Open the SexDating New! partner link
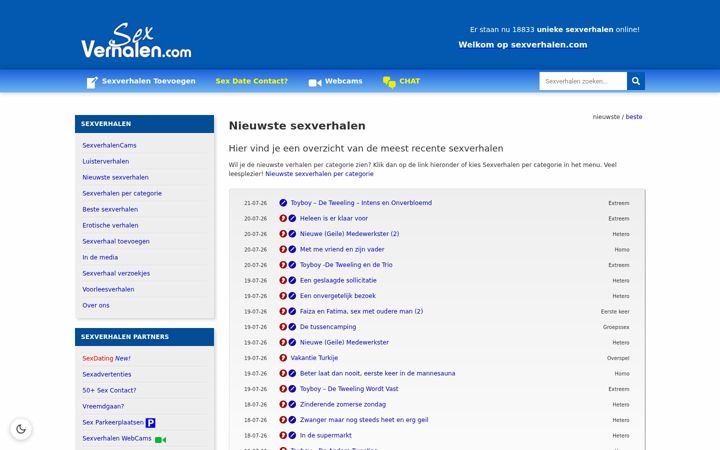 click(107, 358)
